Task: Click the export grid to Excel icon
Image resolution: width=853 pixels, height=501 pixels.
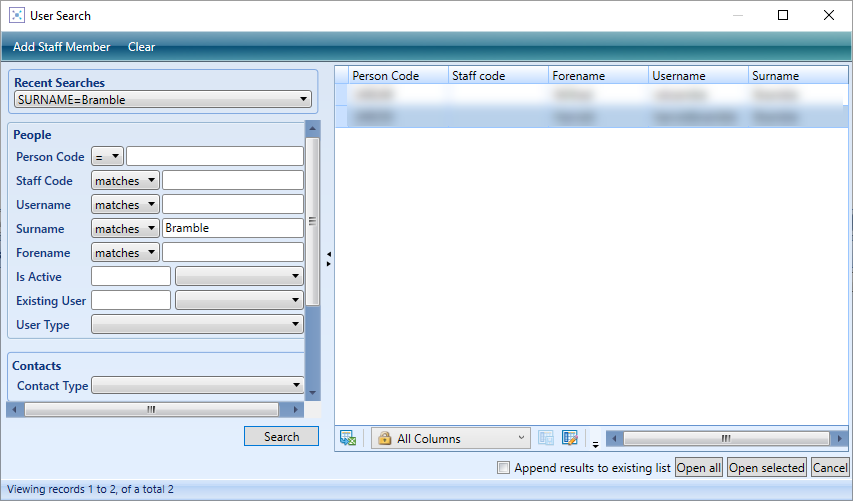Action: (348, 438)
